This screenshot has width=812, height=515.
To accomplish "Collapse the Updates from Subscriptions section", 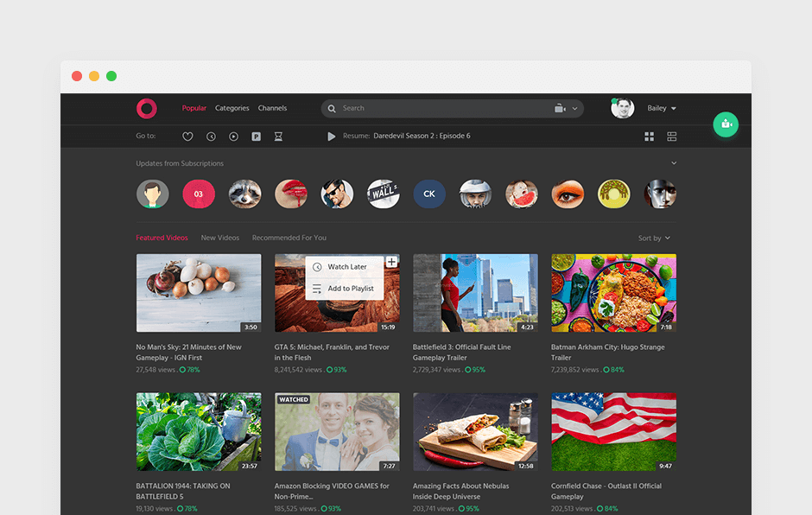I will click(x=674, y=163).
